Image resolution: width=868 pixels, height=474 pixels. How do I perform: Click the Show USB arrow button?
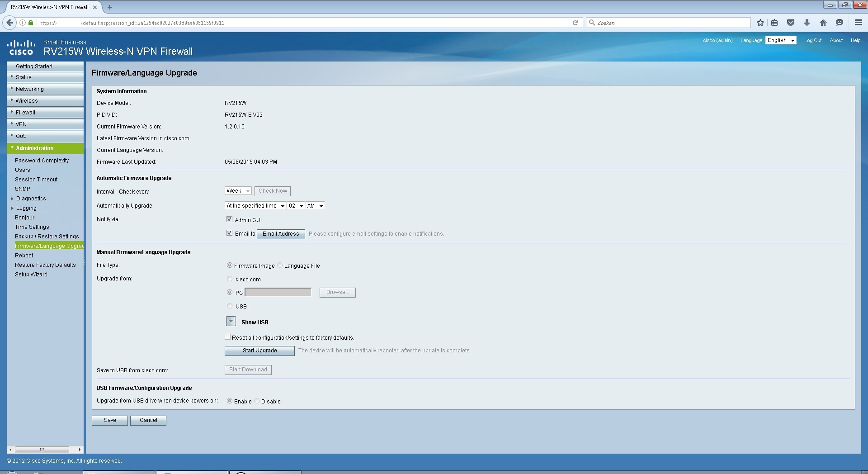[231, 322]
